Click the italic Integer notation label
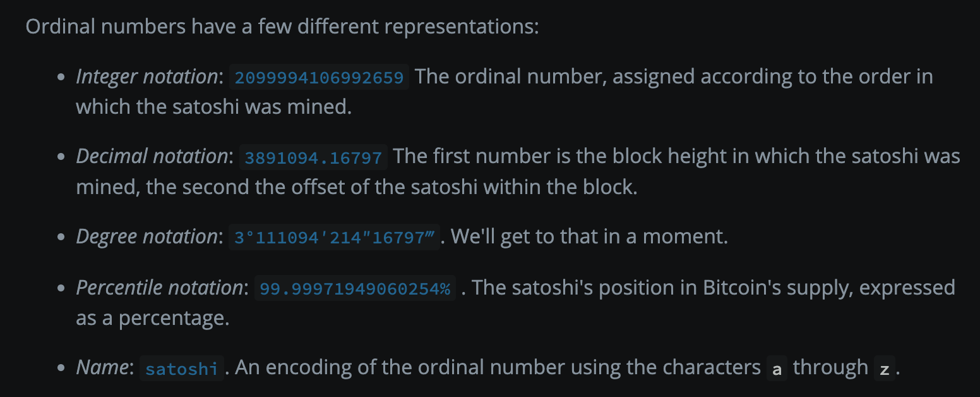The image size is (980, 397). pos(146,77)
